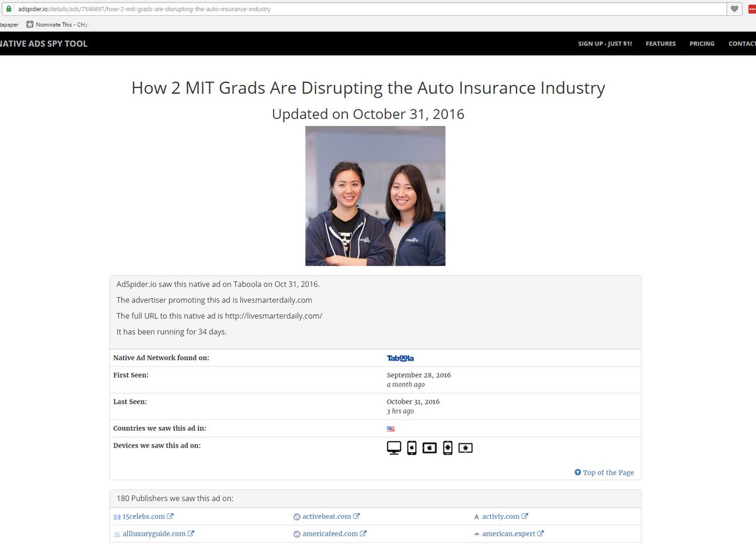Image resolution: width=756 pixels, height=544 pixels.
Task: Open the americafeed.com publisher link
Action: click(x=330, y=533)
